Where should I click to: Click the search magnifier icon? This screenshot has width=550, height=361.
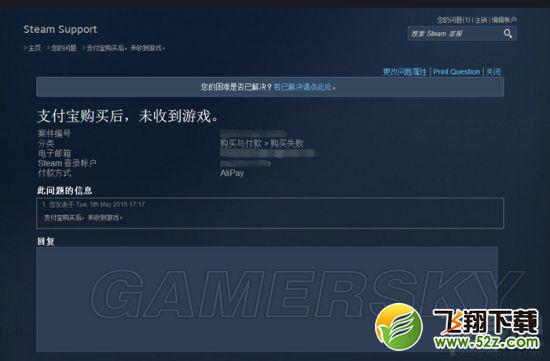coord(508,34)
